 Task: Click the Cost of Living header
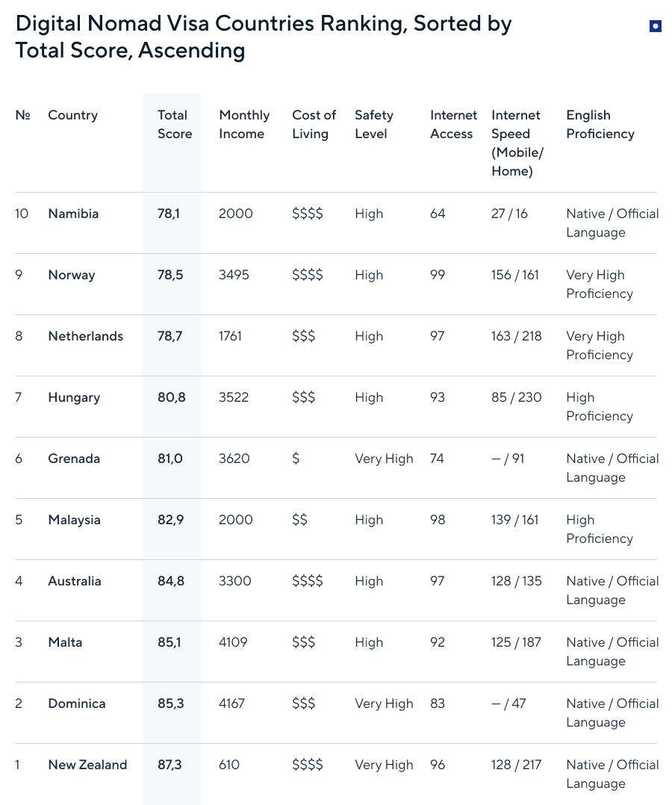tap(314, 125)
